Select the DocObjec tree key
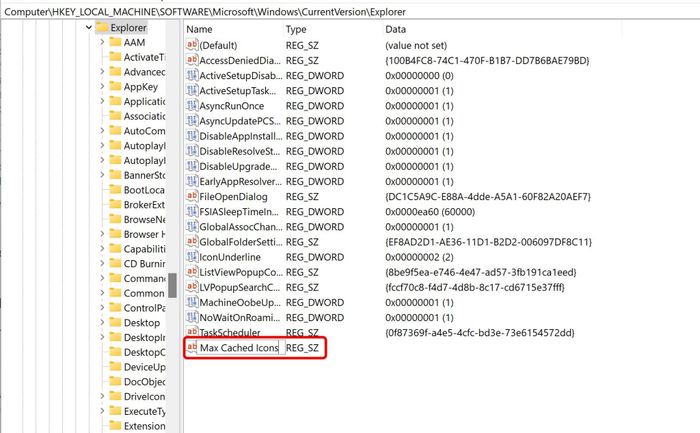The height and width of the screenshot is (433, 700). point(144,382)
